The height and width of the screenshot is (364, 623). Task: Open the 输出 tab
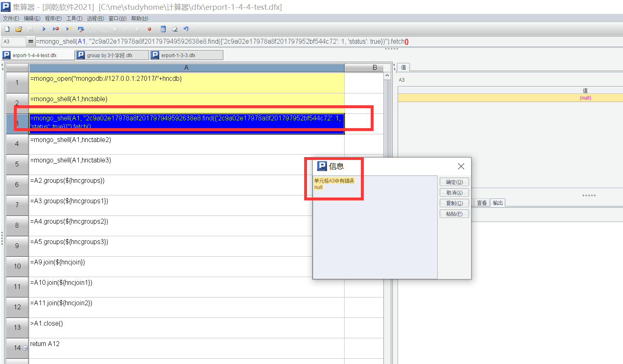click(x=498, y=203)
